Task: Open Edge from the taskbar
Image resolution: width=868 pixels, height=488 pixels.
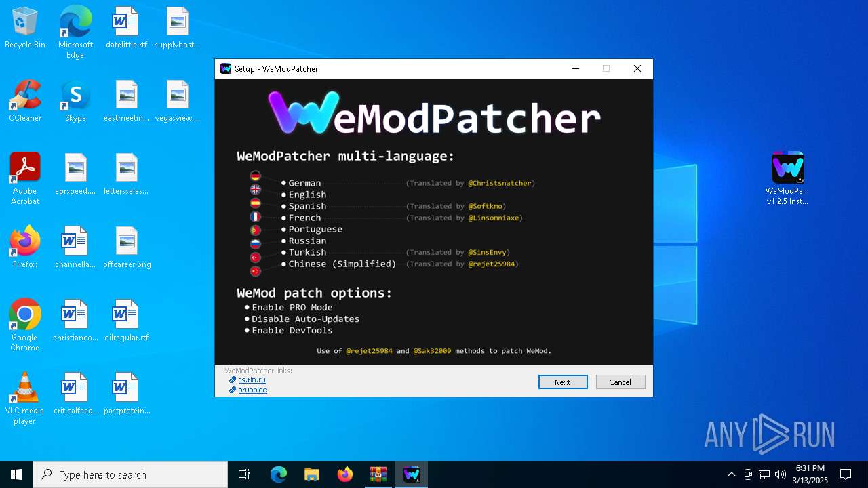Action: pos(279,474)
